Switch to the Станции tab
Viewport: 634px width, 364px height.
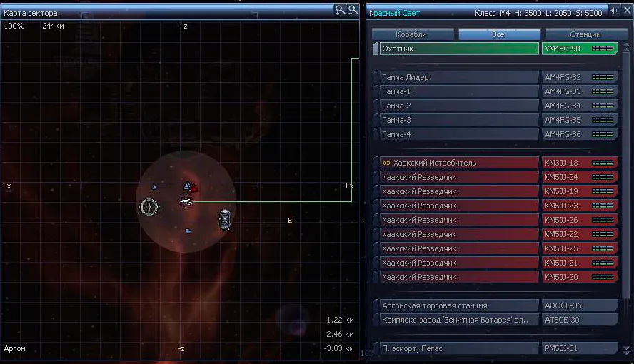point(586,34)
